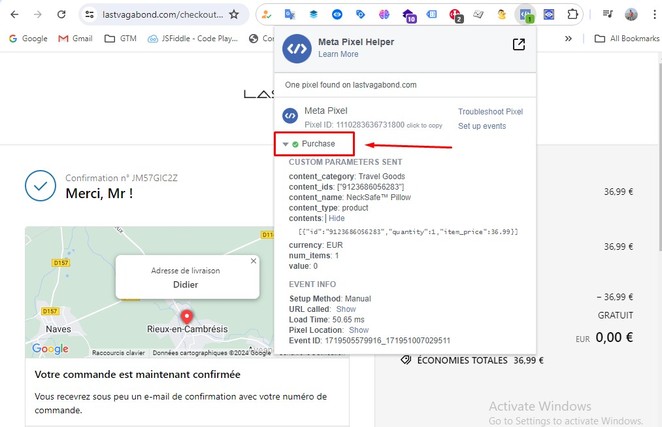662x427 pixels.
Task: Click the Économies totales tag icon
Action: [x=406, y=360]
